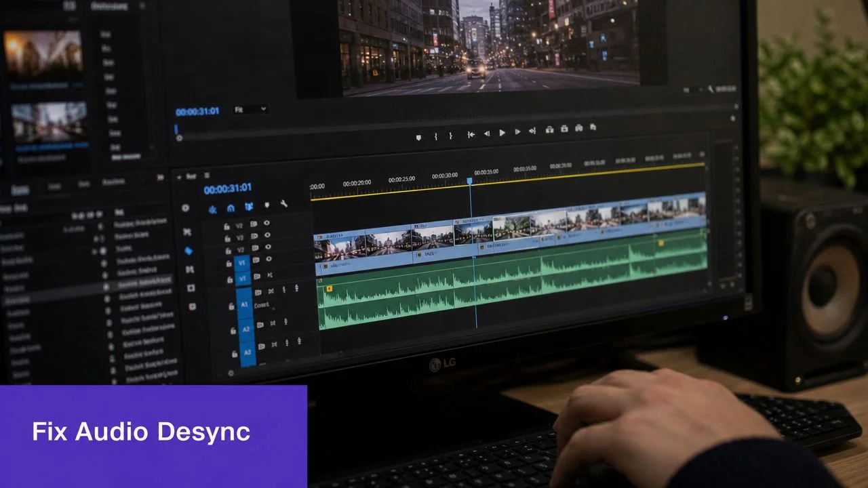This screenshot has height=488, width=868.
Task: Toggle insert sequences as nests option
Action: 212,209
